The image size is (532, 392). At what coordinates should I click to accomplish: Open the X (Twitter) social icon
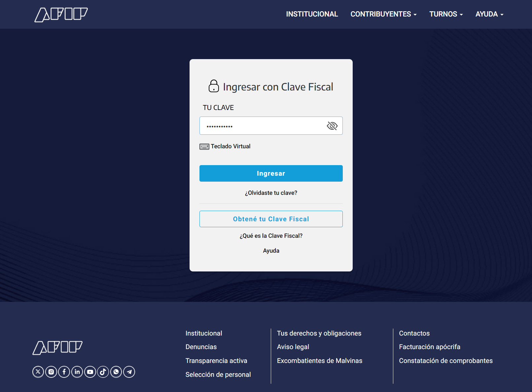(38, 372)
